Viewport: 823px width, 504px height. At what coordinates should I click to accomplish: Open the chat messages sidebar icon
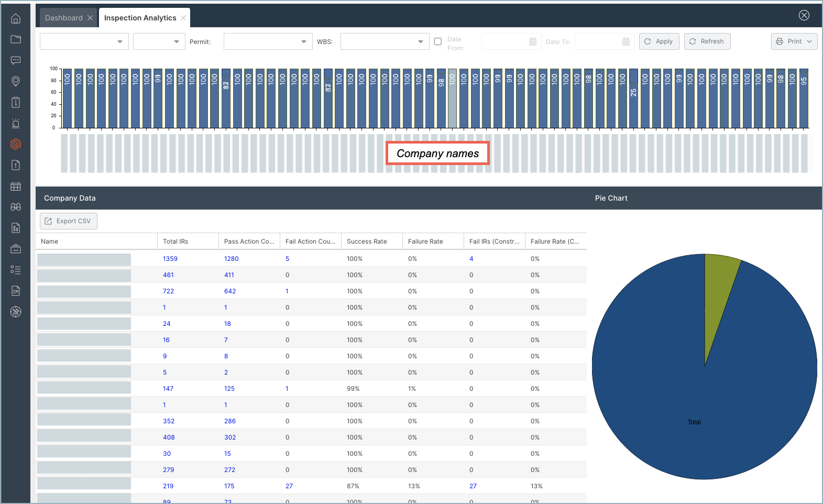[x=16, y=60]
